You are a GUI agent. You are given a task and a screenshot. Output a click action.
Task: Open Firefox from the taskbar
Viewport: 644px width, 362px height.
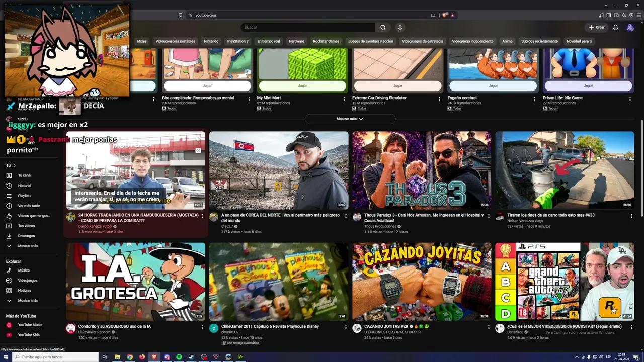tap(142, 357)
